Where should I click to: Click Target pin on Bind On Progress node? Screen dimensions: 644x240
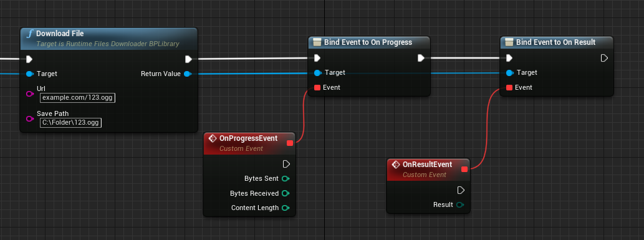coord(317,73)
